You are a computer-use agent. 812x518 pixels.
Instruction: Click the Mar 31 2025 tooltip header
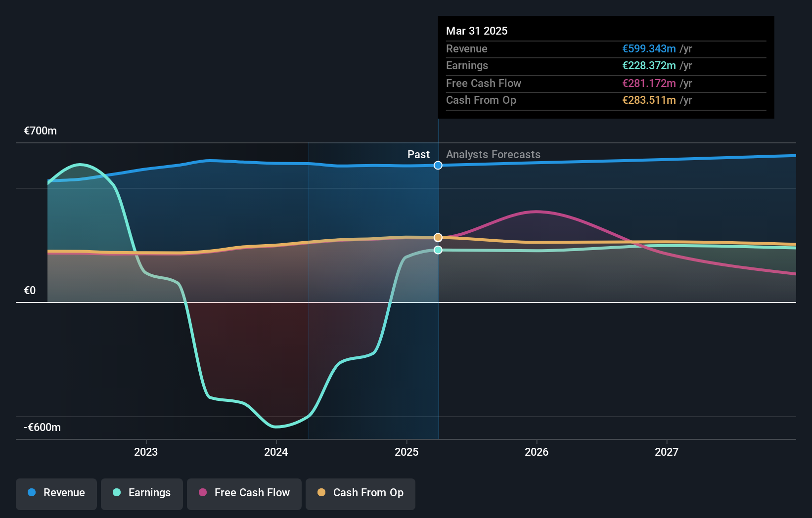click(x=477, y=31)
